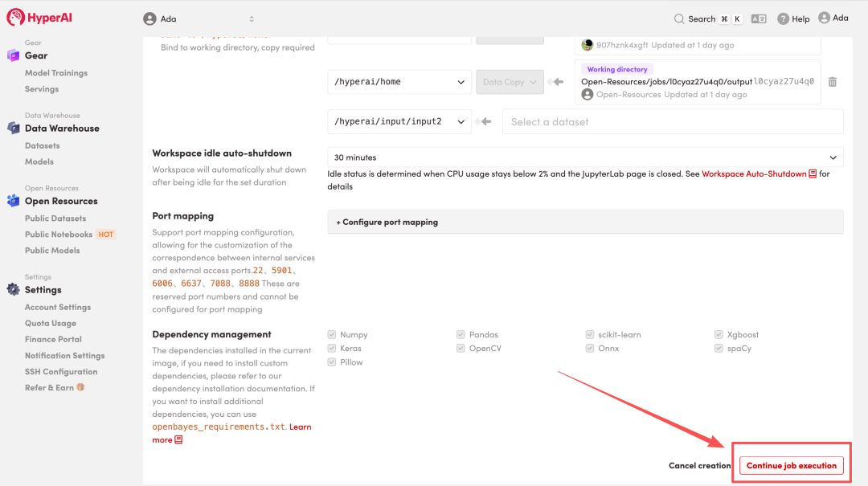The image size is (868, 486).
Task: Click the Search box in header
Action: [x=708, y=18]
